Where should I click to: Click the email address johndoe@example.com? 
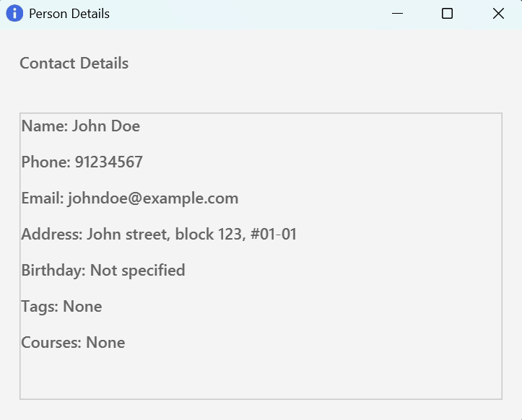153,198
